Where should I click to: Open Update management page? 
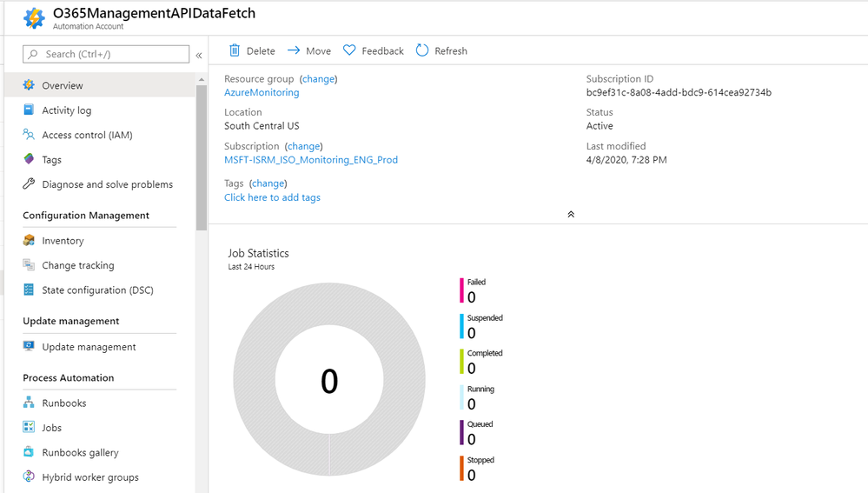click(x=100, y=347)
